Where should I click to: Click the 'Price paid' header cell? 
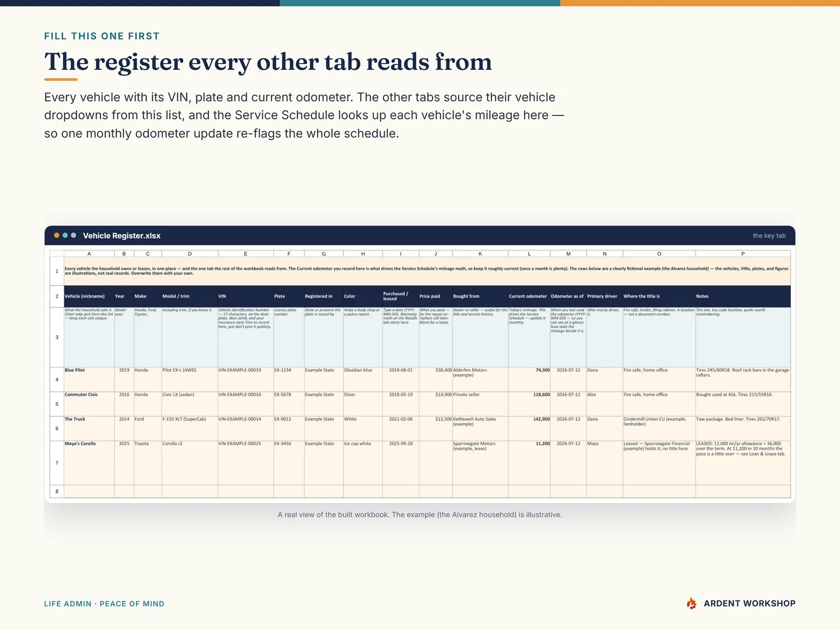click(436, 296)
